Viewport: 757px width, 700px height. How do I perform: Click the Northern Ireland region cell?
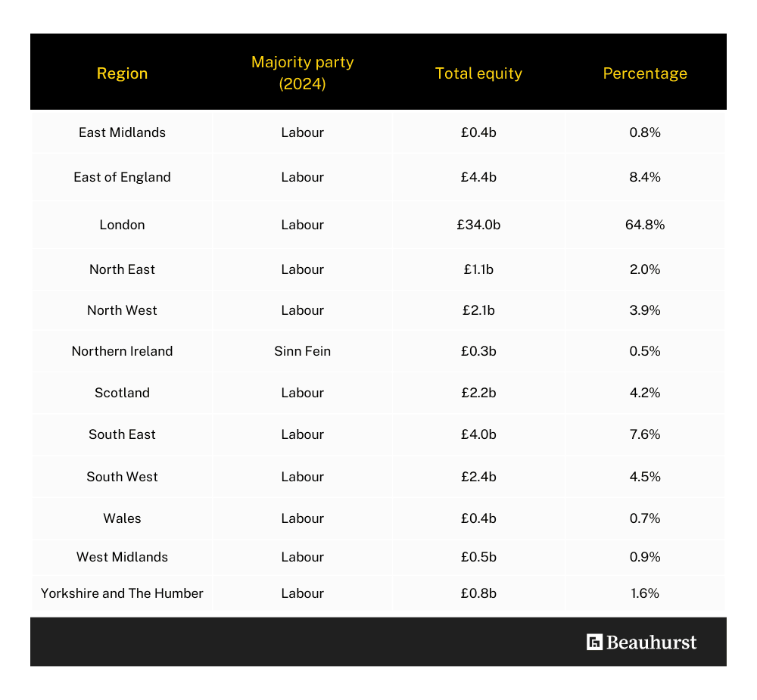pos(122,351)
